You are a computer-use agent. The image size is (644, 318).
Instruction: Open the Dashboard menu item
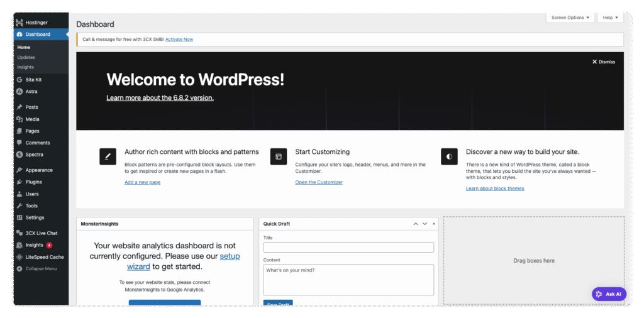pyautogui.click(x=41, y=35)
